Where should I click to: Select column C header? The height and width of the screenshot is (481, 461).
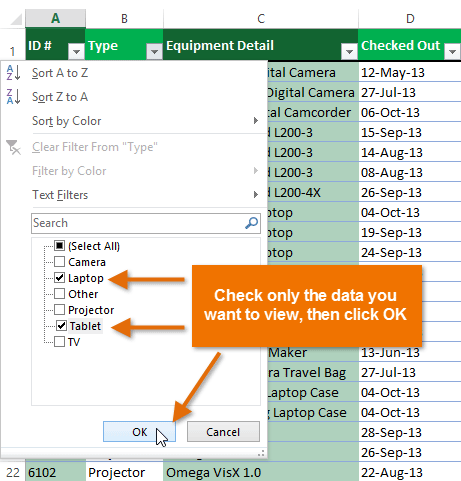tap(261, 18)
